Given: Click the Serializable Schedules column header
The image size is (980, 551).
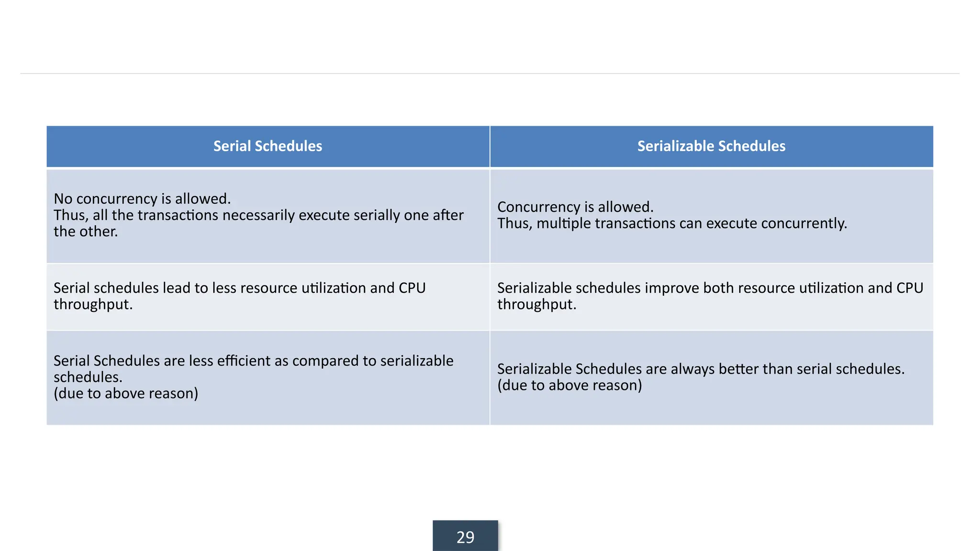Looking at the screenshot, I should [x=712, y=146].
